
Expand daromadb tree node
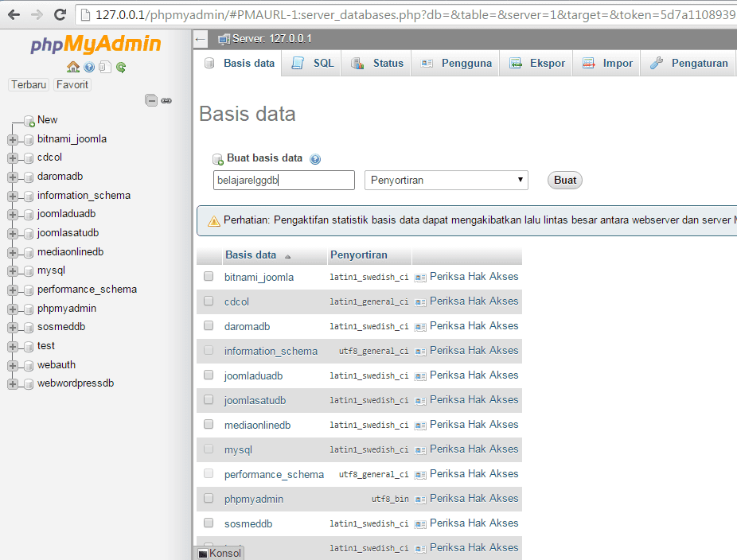point(13,177)
